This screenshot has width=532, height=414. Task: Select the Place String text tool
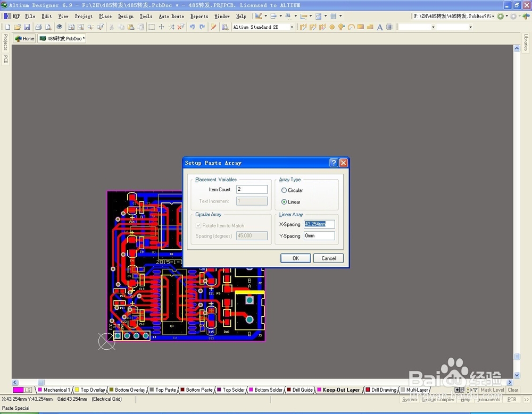click(380, 27)
